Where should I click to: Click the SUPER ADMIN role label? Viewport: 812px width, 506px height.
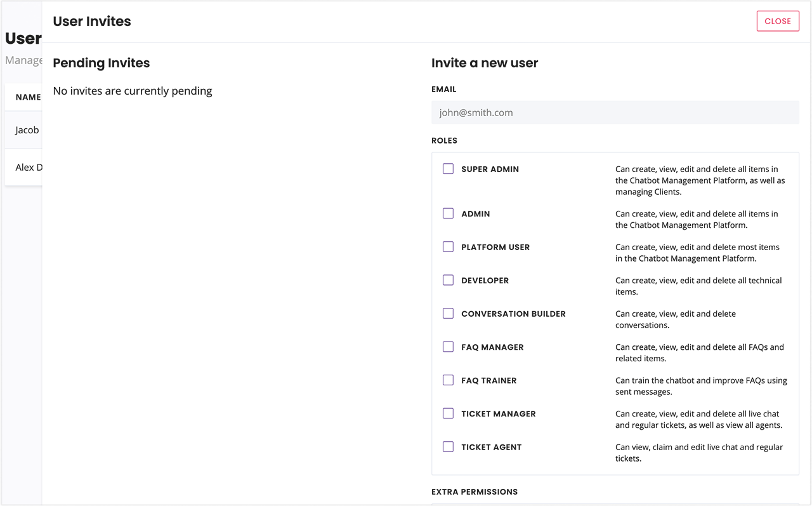pos(490,169)
